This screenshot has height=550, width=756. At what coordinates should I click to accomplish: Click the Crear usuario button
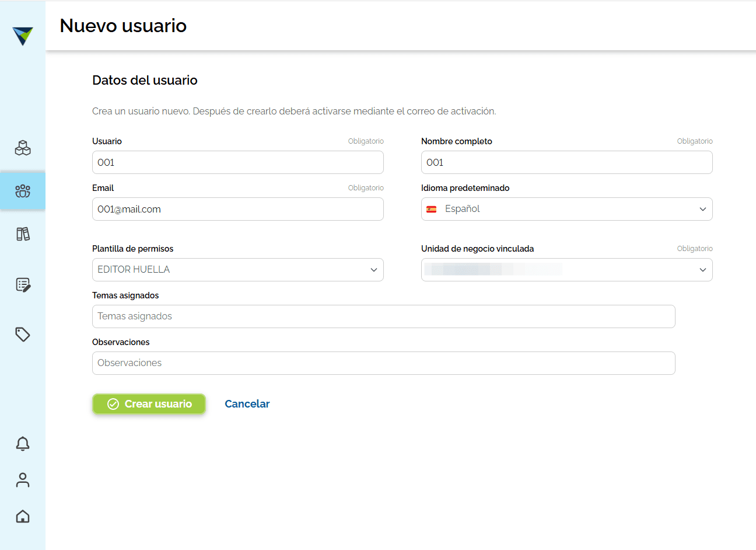[149, 404]
